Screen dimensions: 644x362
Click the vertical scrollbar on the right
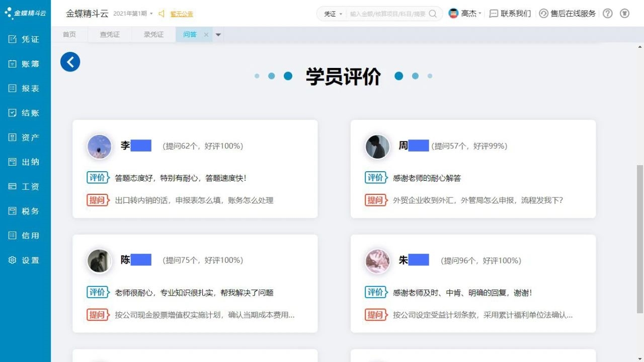pos(640,237)
